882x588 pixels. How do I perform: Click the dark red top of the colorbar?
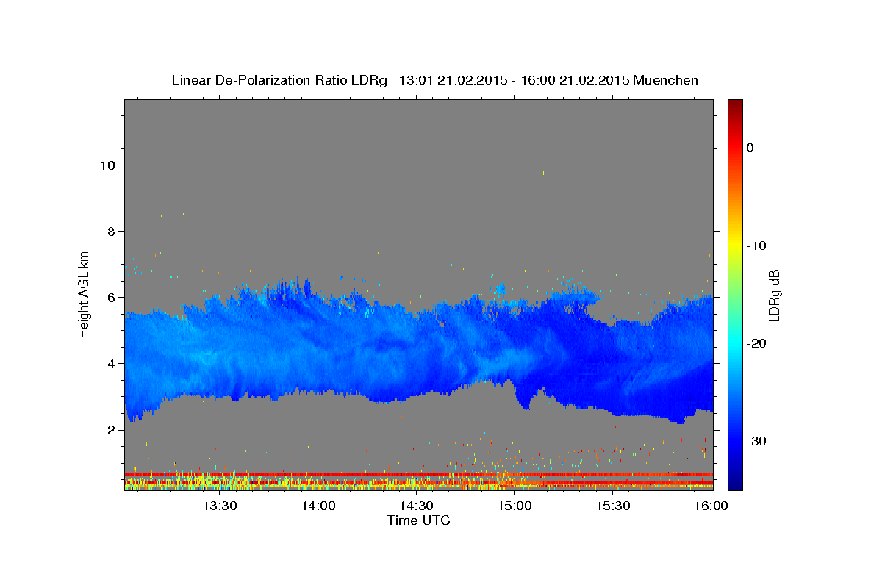pos(735,104)
